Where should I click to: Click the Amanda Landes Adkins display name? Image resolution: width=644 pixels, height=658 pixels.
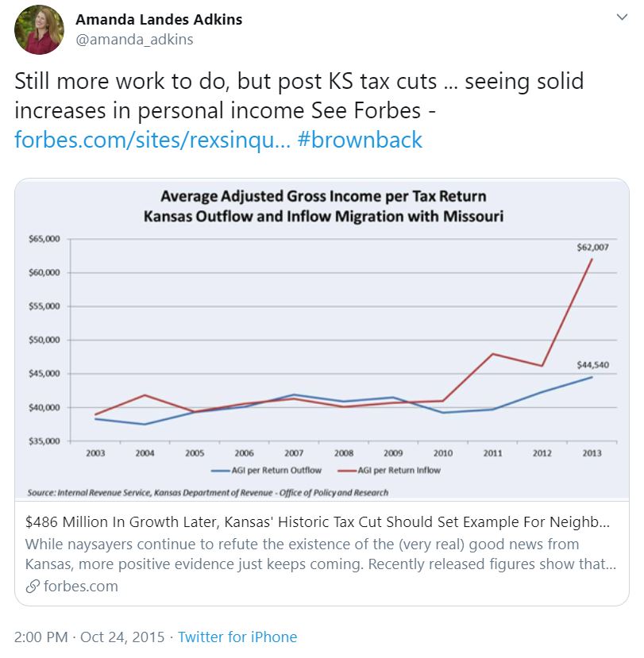click(159, 19)
